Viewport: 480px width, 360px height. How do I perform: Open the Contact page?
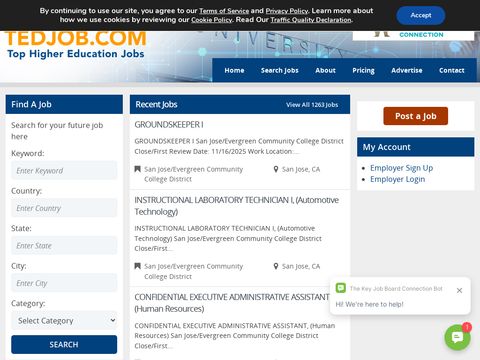pos(452,70)
